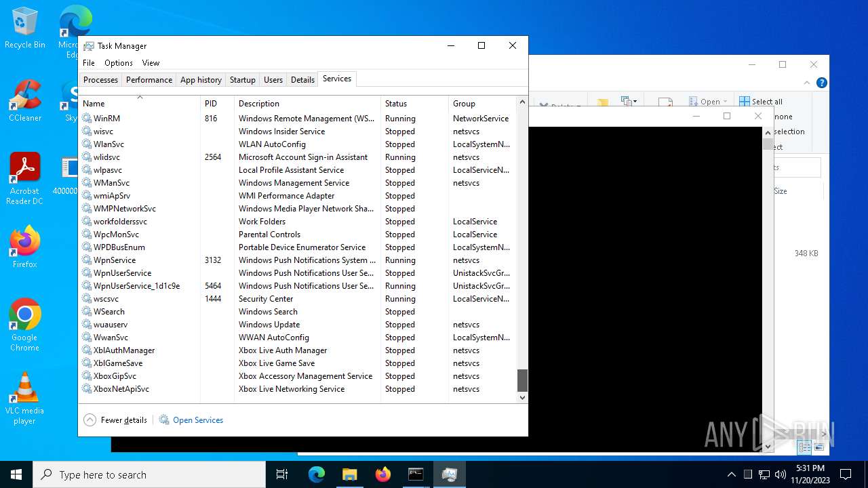868x488 pixels.
Task: Click the Windows Start button
Action: click(x=16, y=474)
